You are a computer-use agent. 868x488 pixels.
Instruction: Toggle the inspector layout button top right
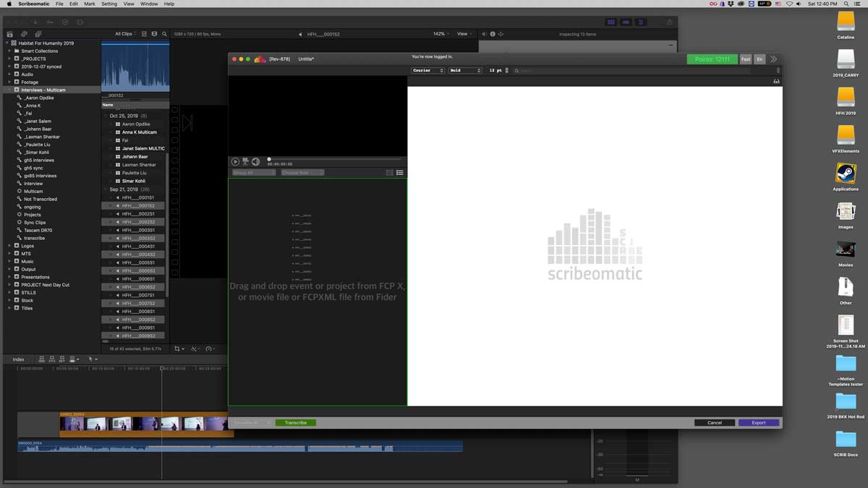[641, 22]
